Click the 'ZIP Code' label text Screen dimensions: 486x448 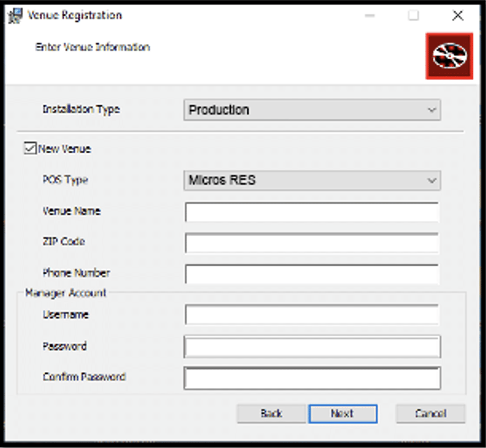click(64, 241)
